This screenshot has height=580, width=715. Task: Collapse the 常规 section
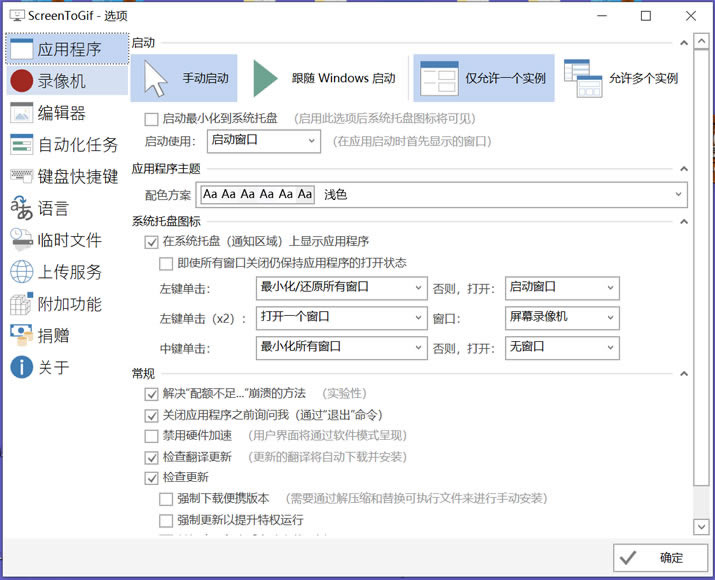pyautogui.click(x=684, y=374)
